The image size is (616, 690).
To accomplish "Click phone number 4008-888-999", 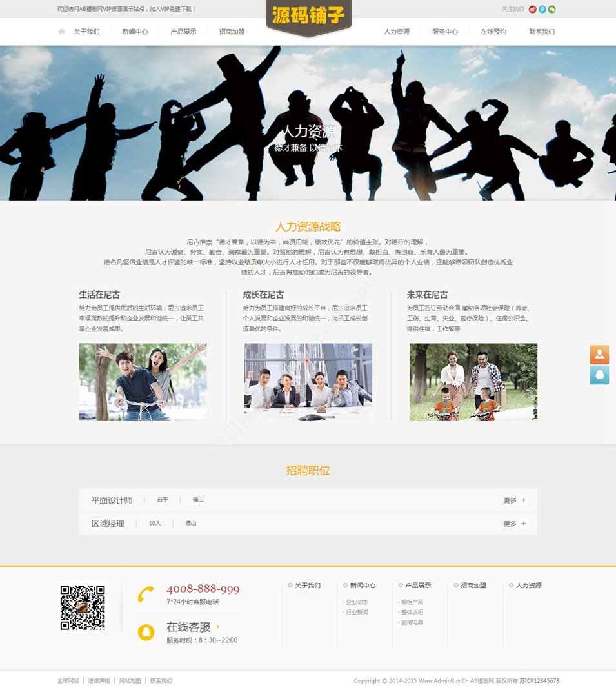I will [203, 589].
